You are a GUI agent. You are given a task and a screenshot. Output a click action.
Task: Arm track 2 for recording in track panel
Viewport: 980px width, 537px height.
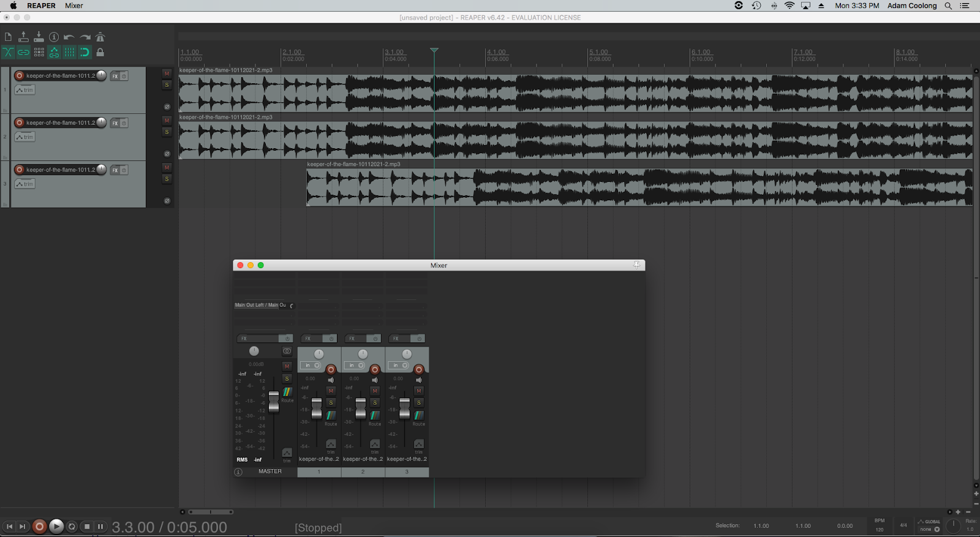coord(20,122)
